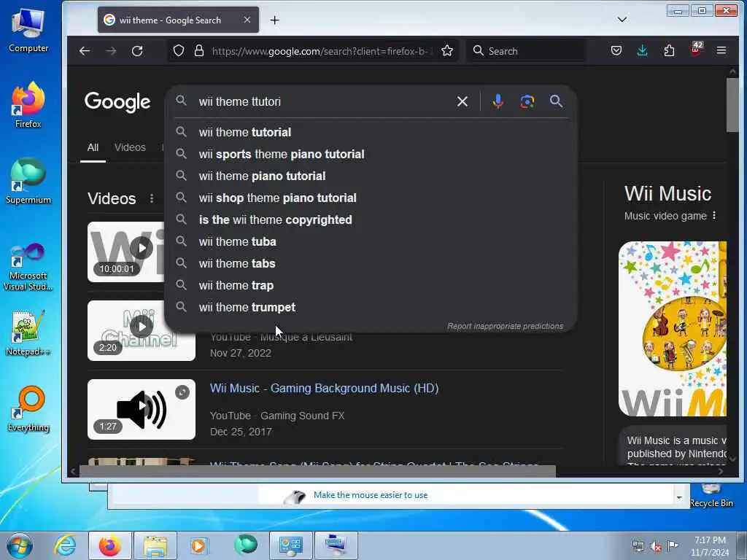
Task: Click inside the Google search input field
Action: 324,101
